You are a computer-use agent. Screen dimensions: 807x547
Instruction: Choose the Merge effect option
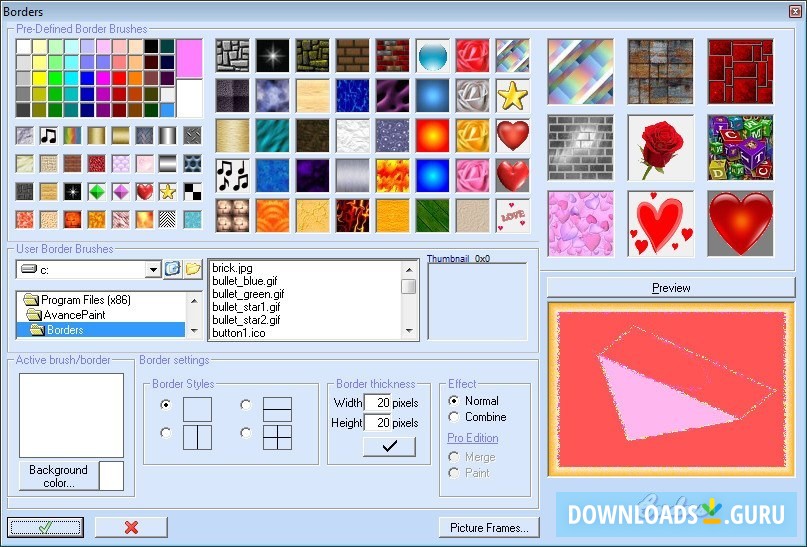[x=472, y=456]
